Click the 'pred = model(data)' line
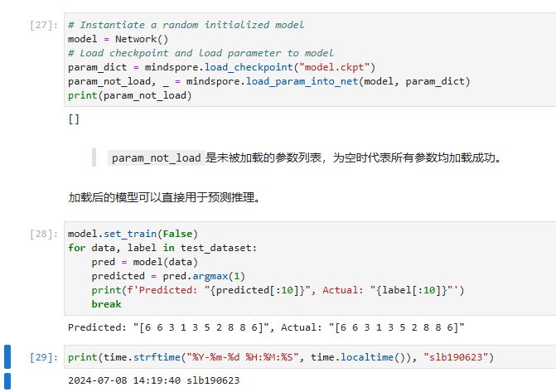The height and width of the screenshot is (392, 556). [145, 262]
